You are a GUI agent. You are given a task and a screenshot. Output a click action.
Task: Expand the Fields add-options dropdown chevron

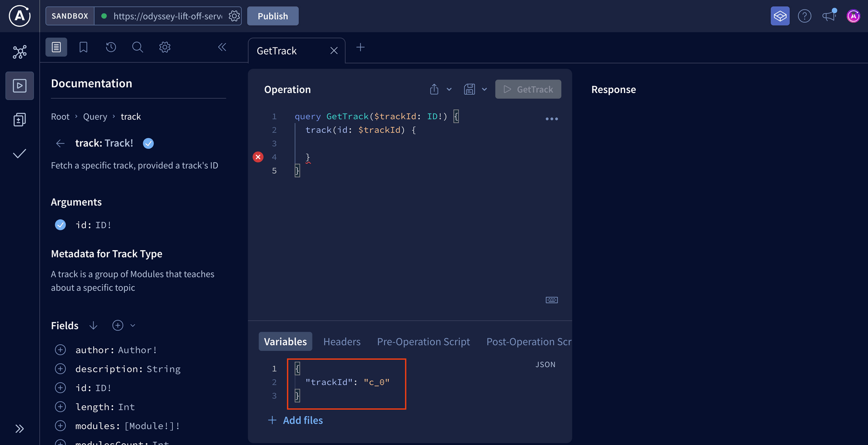click(132, 325)
